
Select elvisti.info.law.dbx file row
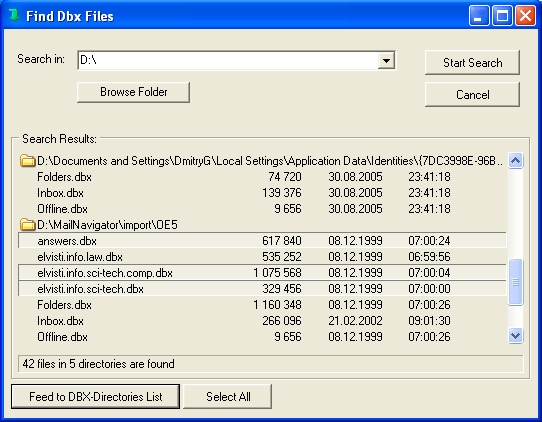262,256
